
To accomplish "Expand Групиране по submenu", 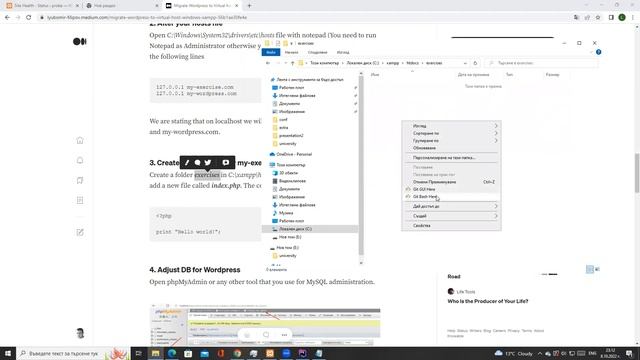I will (x=496, y=140).
